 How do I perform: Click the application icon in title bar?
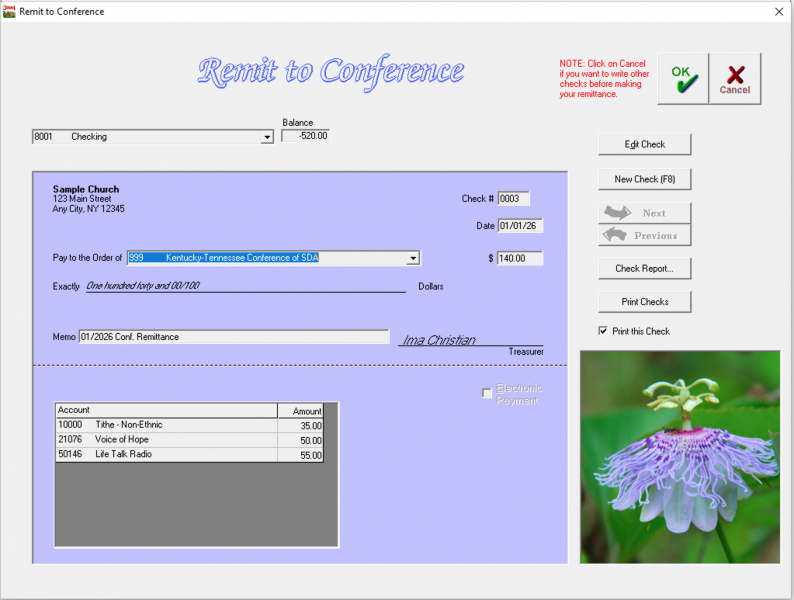tap(9, 11)
